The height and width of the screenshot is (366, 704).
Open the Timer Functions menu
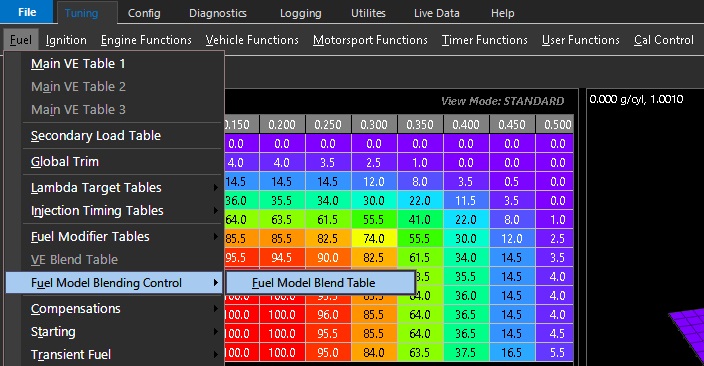[x=484, y=40]
